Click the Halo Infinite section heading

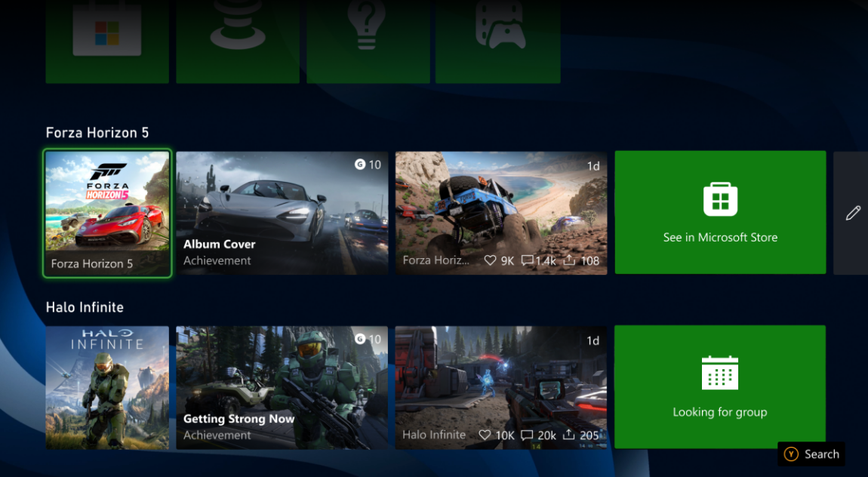(85, 307)
